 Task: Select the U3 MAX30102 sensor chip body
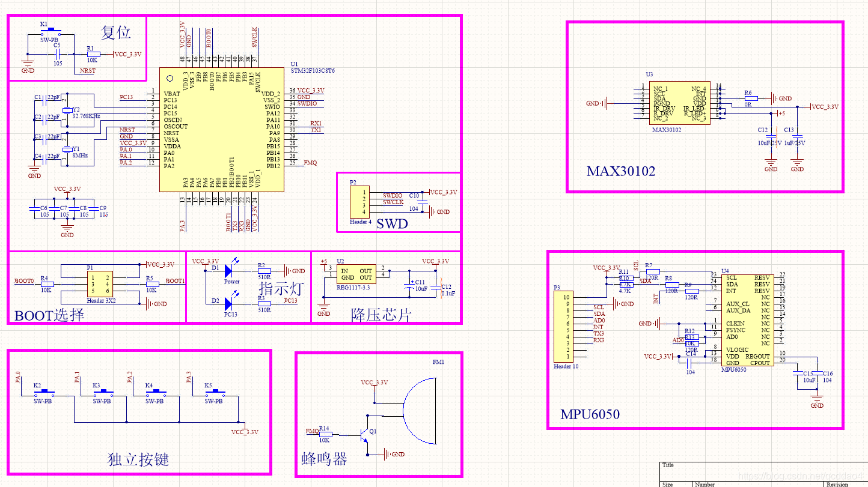(x=680, y=103)
